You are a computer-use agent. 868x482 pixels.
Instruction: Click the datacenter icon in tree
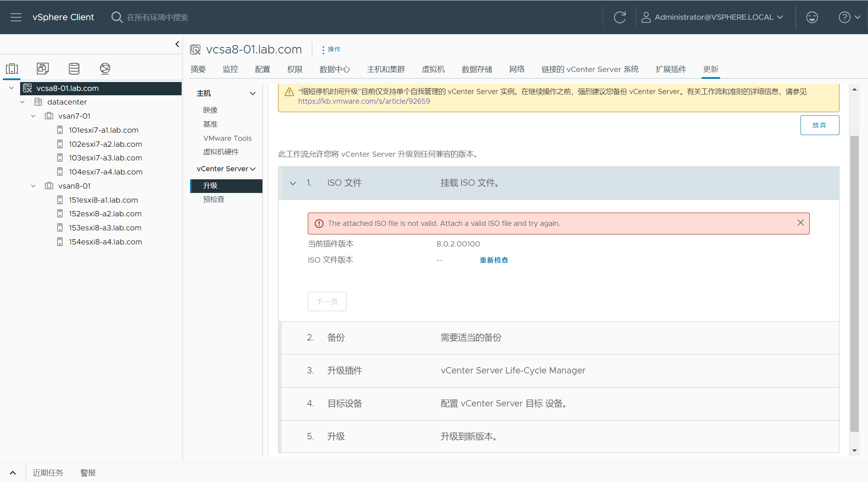(38, 102)
